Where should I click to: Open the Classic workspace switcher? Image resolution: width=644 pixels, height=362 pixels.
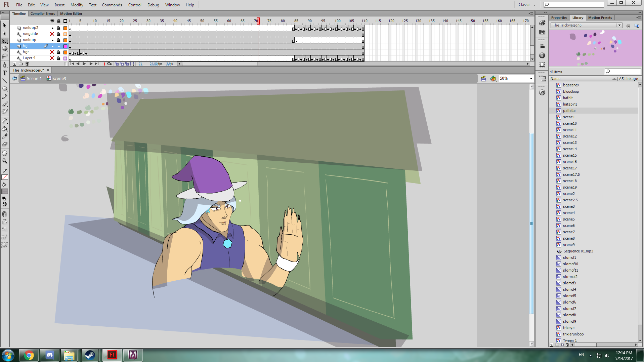pos(526,5)
